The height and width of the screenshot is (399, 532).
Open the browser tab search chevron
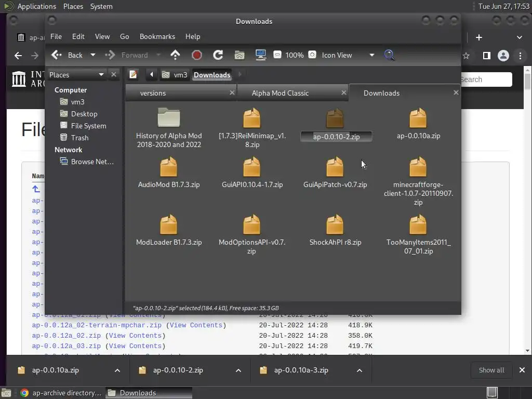point(520,37)
